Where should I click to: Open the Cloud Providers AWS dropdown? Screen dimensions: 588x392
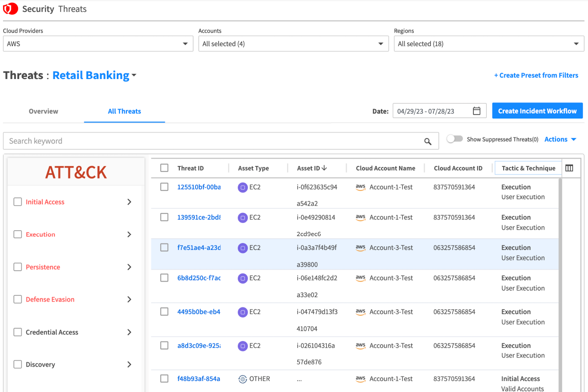98,43
